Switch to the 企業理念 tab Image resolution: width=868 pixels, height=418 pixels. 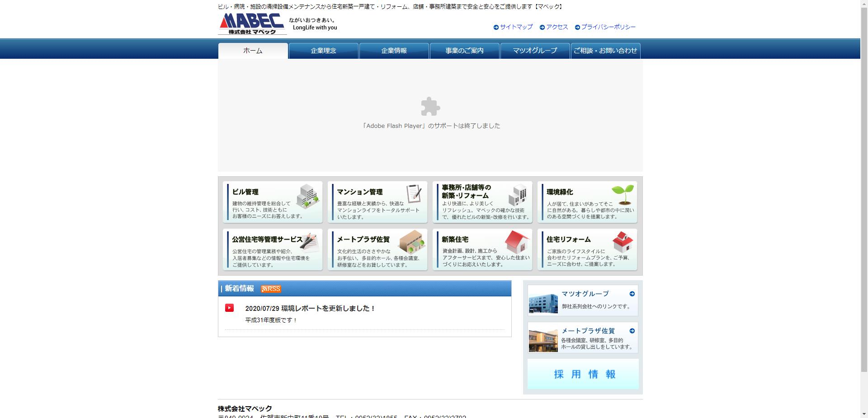[323, 51]
